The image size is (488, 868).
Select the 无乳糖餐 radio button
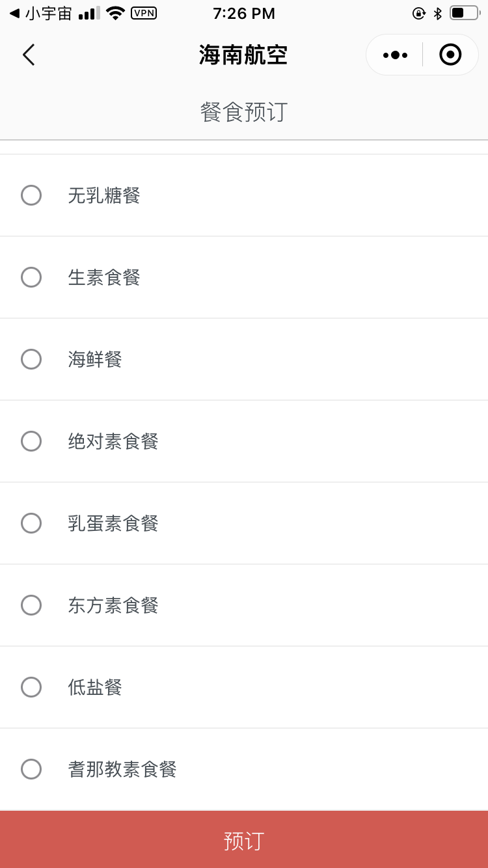(31, 195)
